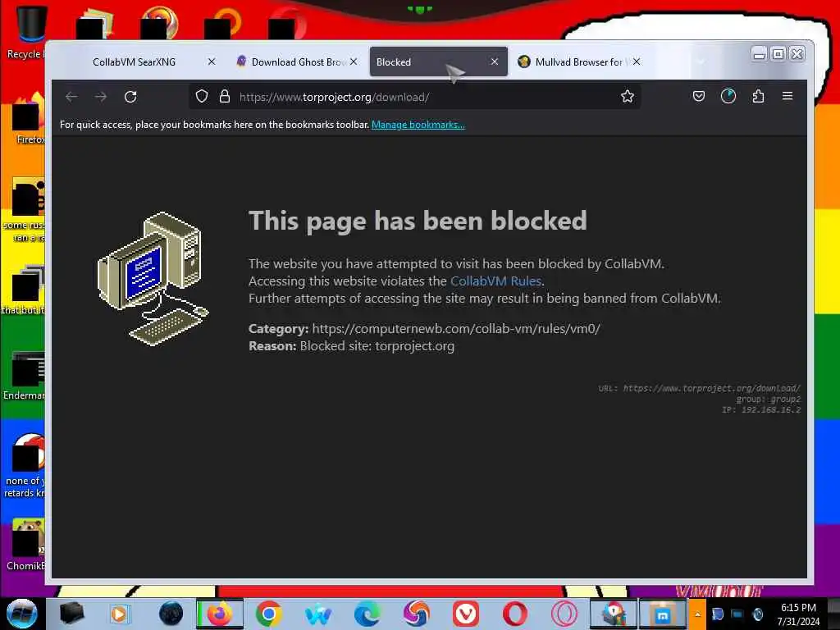The width and height of the screenshot is (840, 630).
Task: Open the dark globe taskbar icon
Action: 171,614
